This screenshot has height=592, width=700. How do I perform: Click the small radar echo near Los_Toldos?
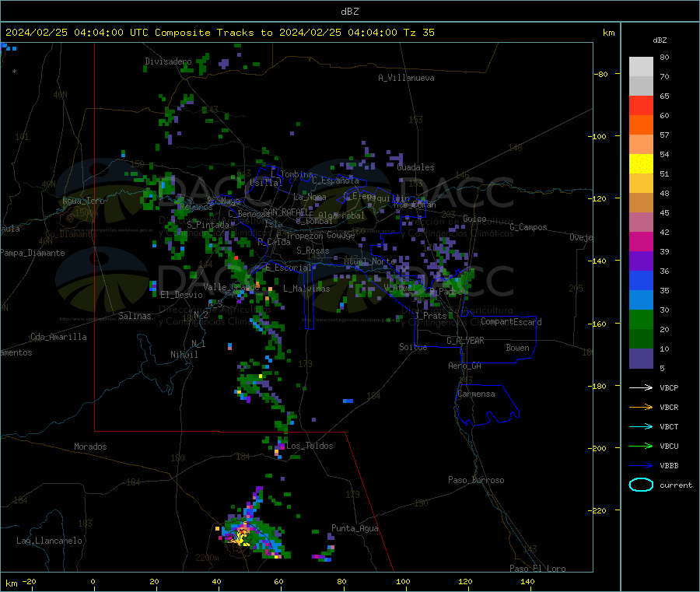pos(279,448)
